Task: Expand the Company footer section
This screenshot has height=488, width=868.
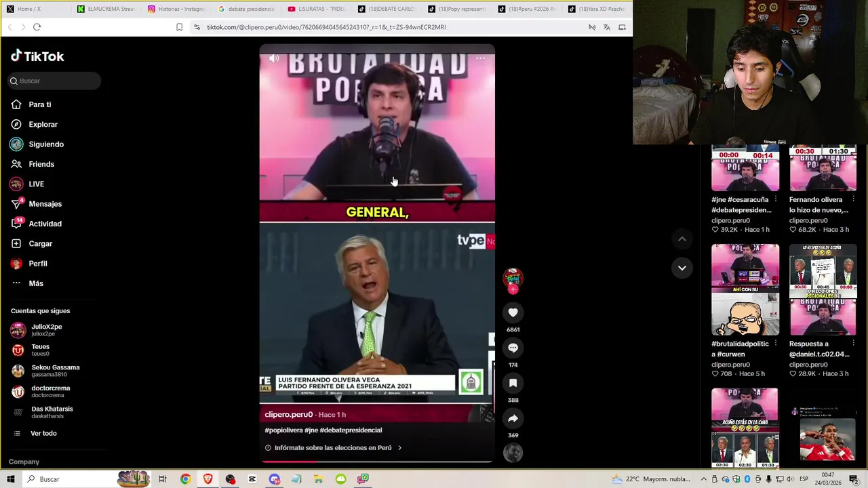Action: 24,462
